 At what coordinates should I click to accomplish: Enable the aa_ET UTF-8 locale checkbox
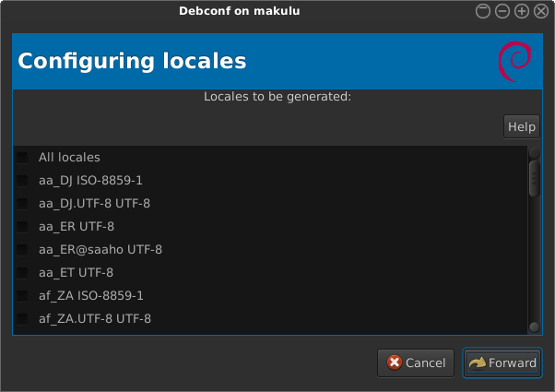(22, 273)
